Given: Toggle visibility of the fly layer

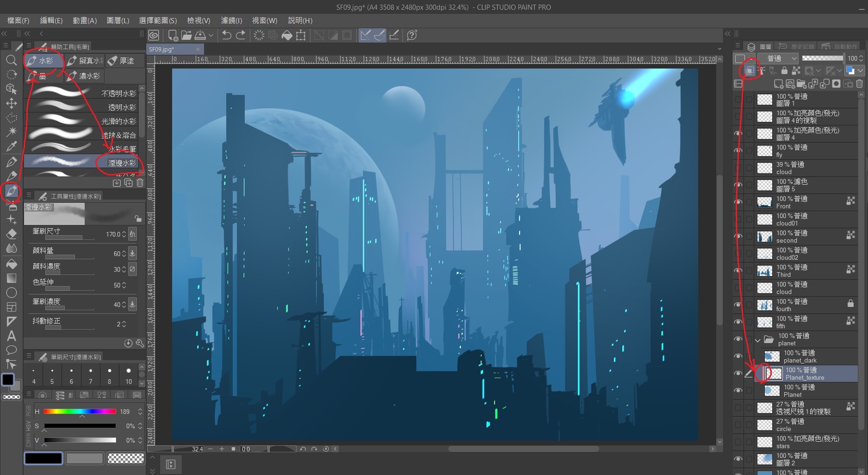Looking at the screenshot, I should pos(738,150).
